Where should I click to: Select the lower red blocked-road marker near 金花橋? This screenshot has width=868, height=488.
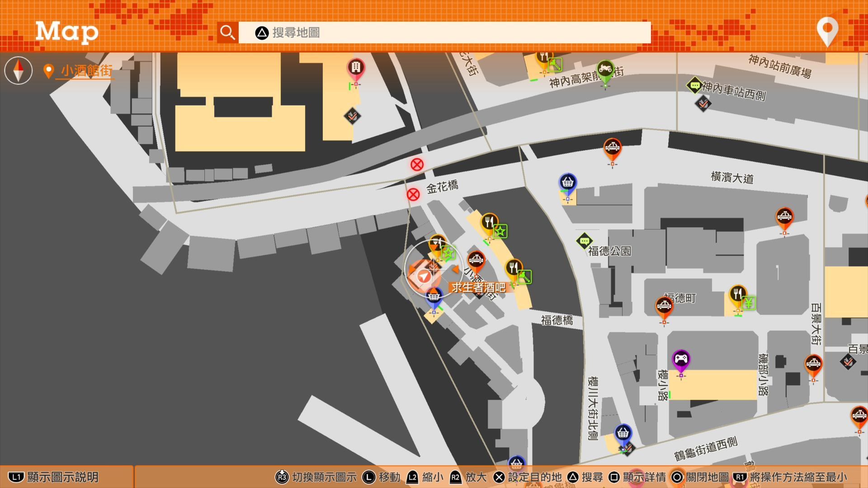(x=413, y=195)
